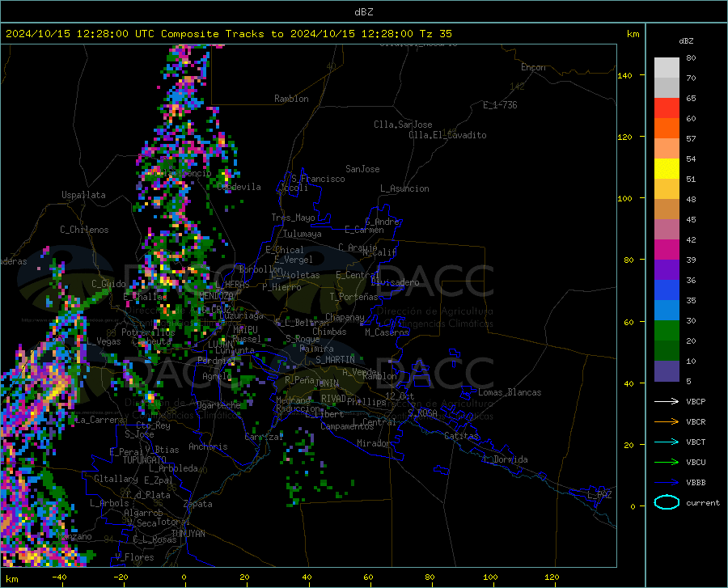Select the yellow 51-54 dBZ color swatch
This screenshot has width=728, height=588.
click(667, 169)
